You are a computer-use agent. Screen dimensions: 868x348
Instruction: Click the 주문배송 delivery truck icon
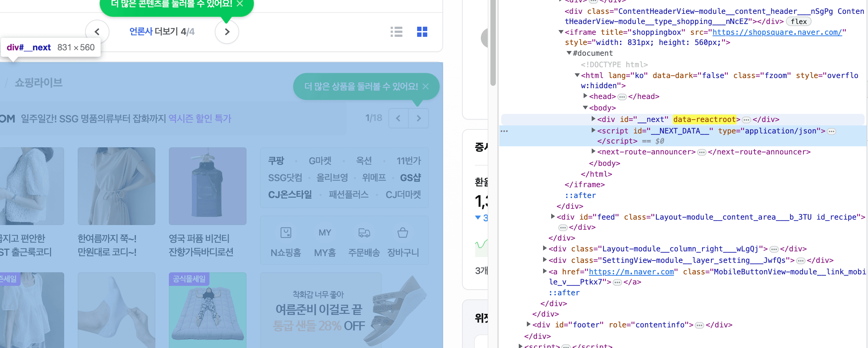pos(364,232)
